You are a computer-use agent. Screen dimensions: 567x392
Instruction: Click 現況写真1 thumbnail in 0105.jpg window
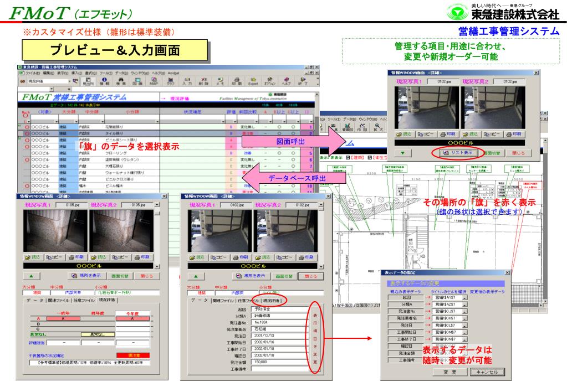pyautogui.click(x=55, y=231)
